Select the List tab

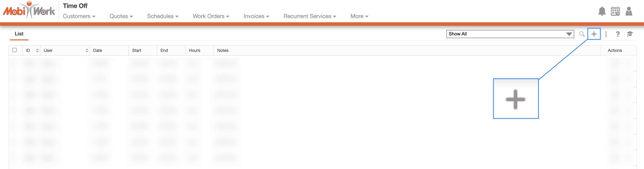click(19, 34)
